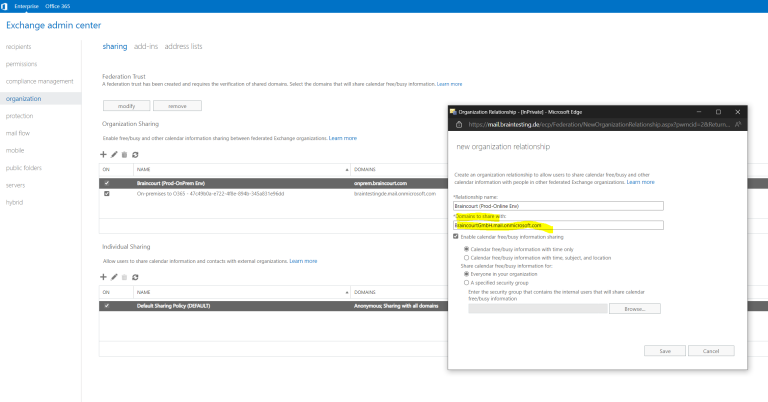Delete the selected organization sharing entry
Screen dimensions: 768x402
[124, 155]
